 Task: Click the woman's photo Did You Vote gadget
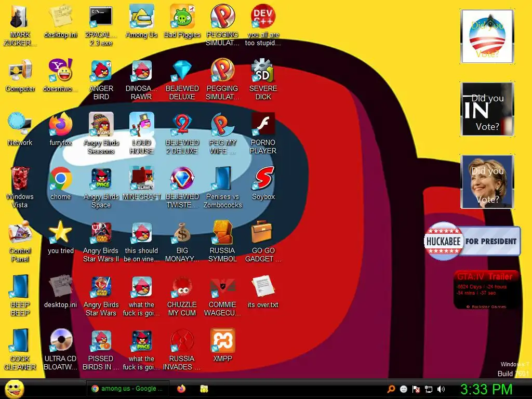487,181
